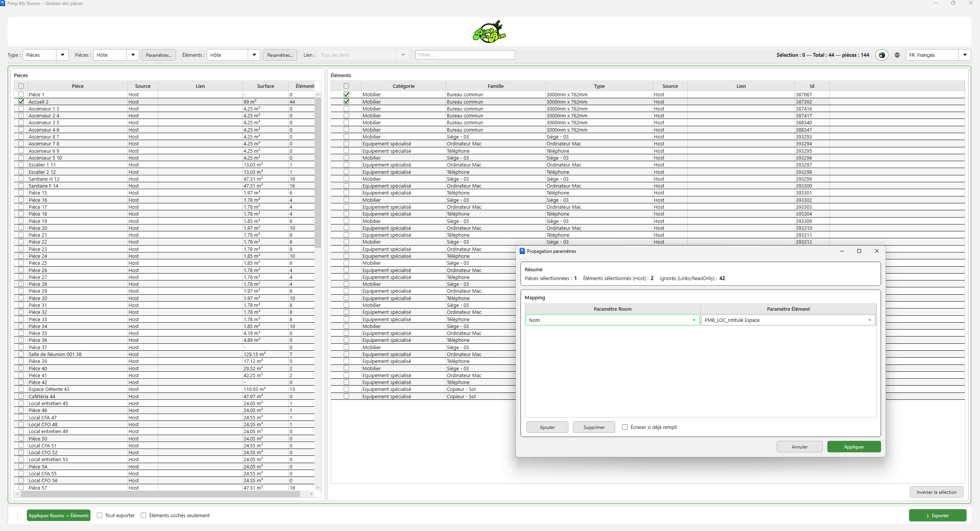This screenshot has height=531, width=980.
Task: Click the Pièces list horizontal scrollbar
Action: 160,494
